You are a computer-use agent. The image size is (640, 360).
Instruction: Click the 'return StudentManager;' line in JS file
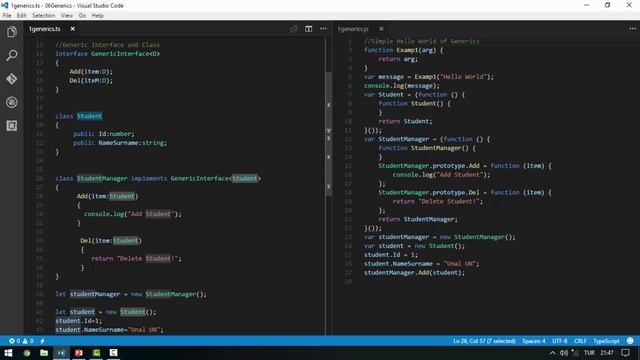click(x=418, y=219)
